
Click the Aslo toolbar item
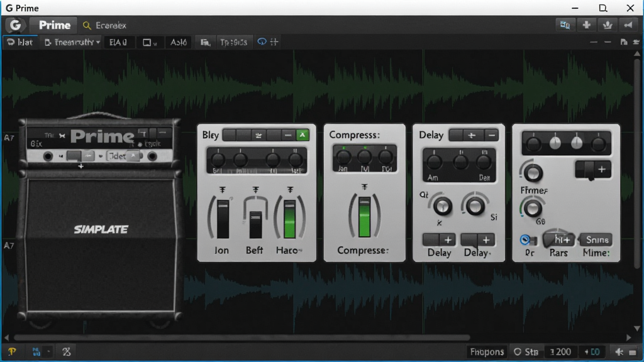click(x=178, y=42)
